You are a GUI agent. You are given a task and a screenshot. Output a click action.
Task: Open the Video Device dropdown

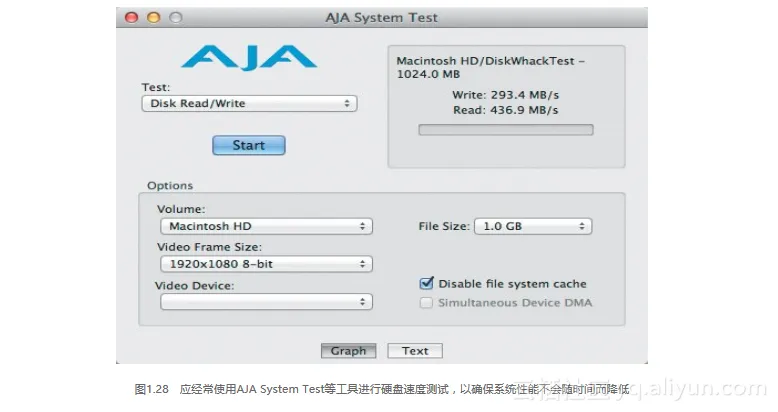pos(265,302)
